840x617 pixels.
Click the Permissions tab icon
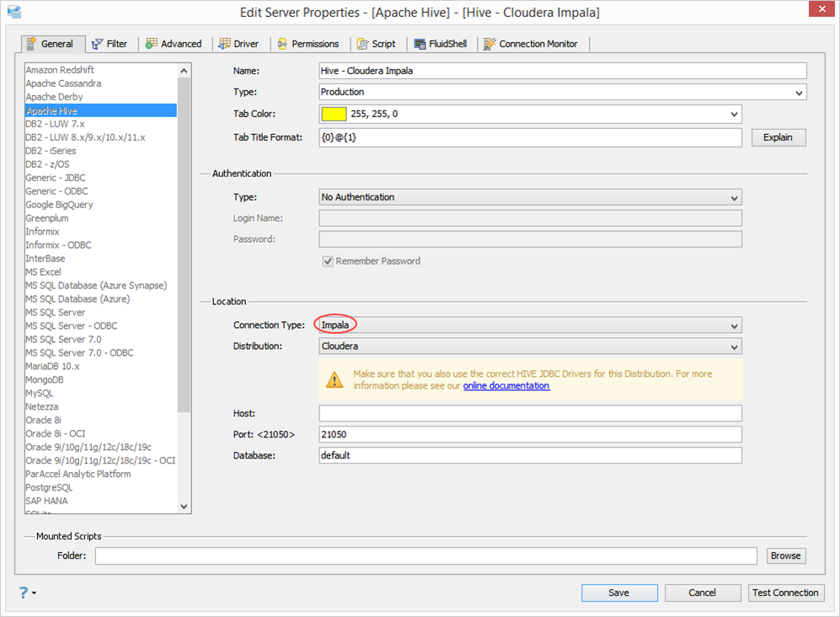(x=282, y=44)
